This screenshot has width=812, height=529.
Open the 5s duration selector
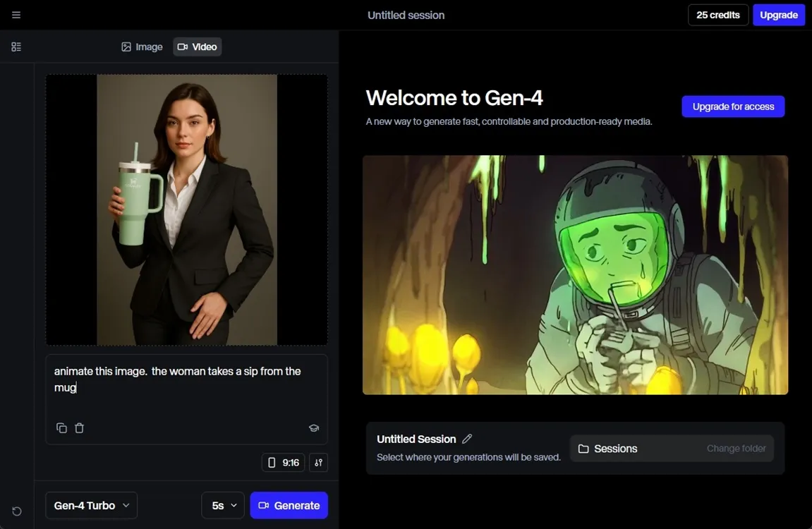222,505
